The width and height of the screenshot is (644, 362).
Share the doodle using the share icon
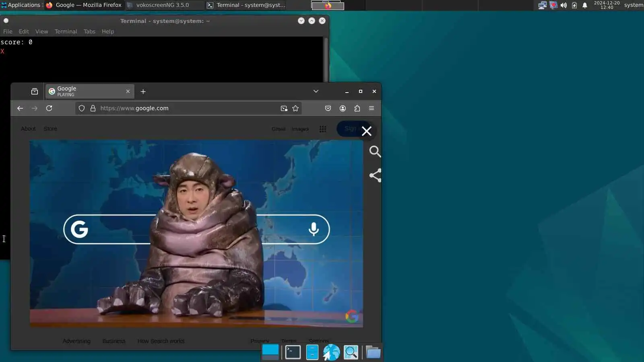click(x=375, y=175)
